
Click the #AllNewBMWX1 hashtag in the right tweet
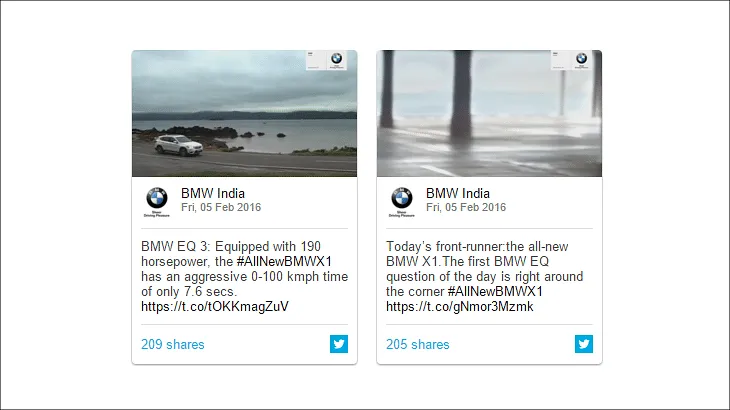tap(495, 291)
